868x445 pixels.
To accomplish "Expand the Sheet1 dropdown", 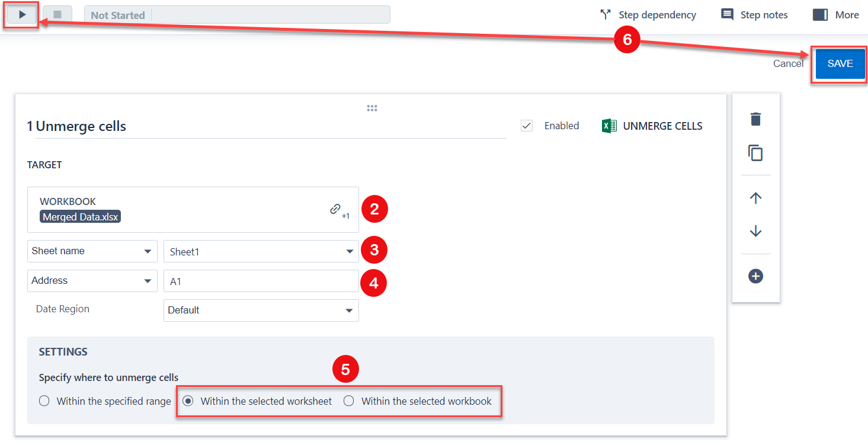I will click(x=261, y=251).
